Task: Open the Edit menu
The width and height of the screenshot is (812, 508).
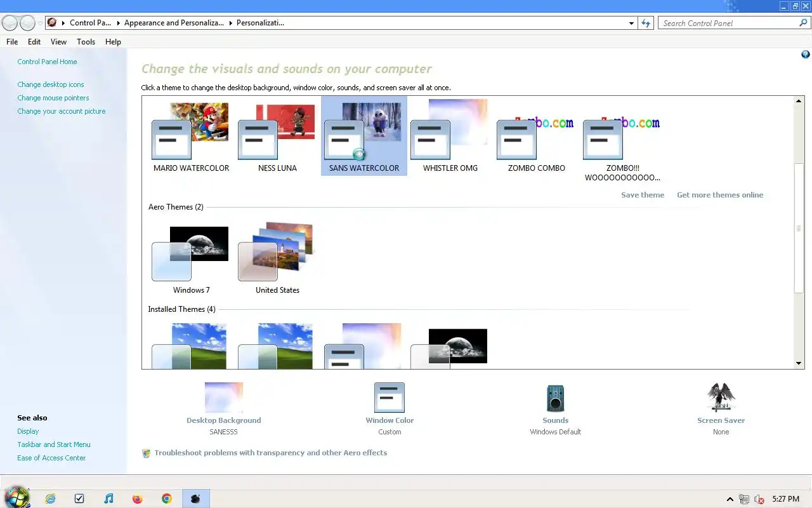Action: (x=34, y=42)
